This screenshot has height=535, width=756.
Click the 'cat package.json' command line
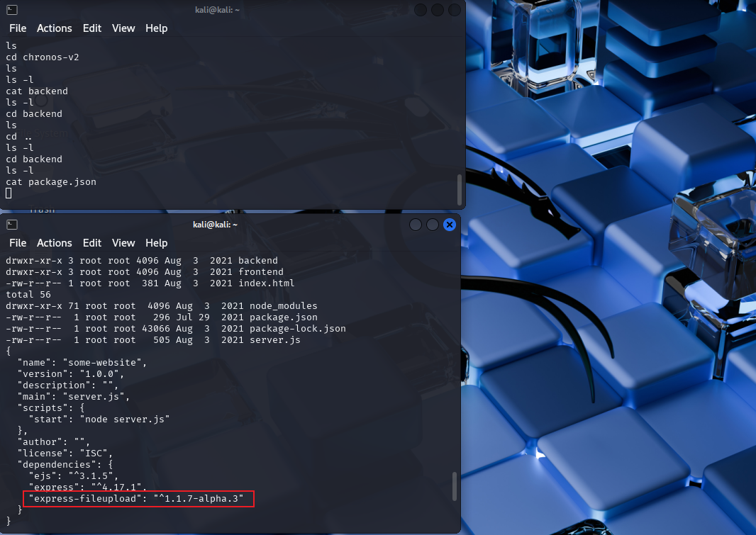click(x=51, y=181)
